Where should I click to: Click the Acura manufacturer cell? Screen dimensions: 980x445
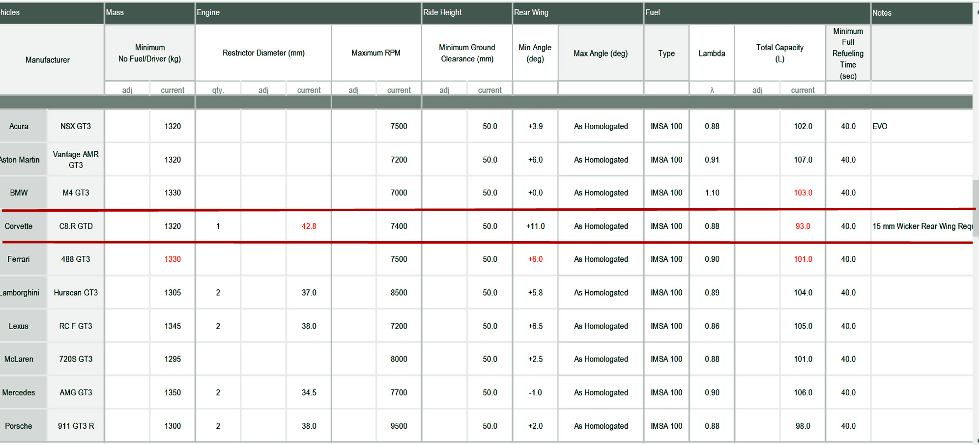[19, 126]
